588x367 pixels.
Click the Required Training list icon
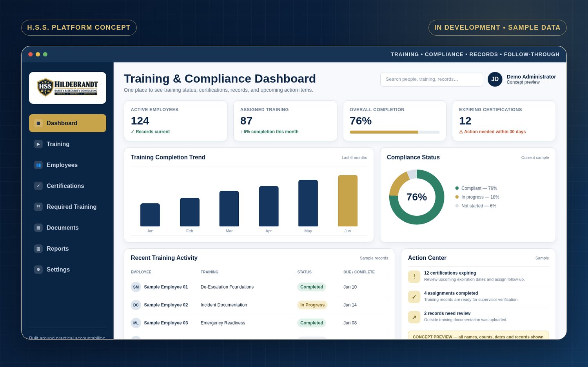point(38,207)
